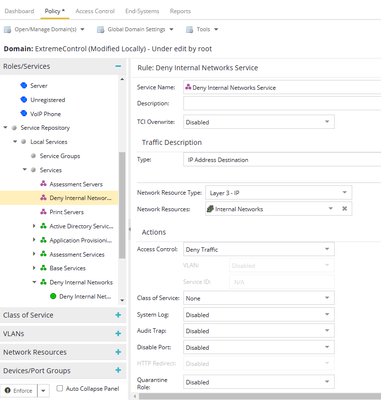
Task: Click the Assessment Servers purple service icon
Action: 43,184
